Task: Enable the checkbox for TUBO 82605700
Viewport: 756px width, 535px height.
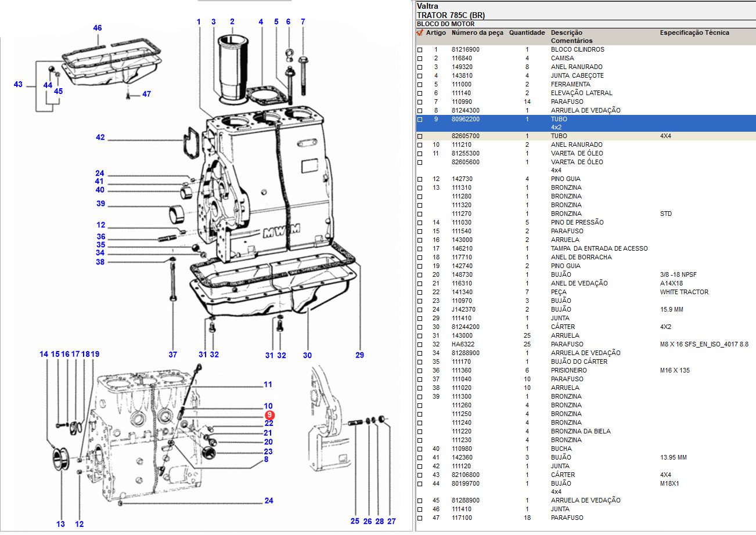Action: [420, 136]
